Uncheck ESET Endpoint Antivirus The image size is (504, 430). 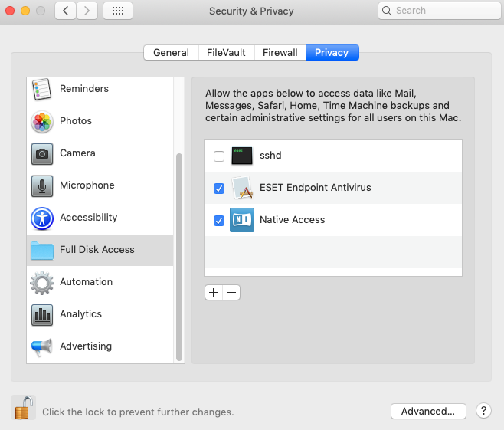(219, 189)
